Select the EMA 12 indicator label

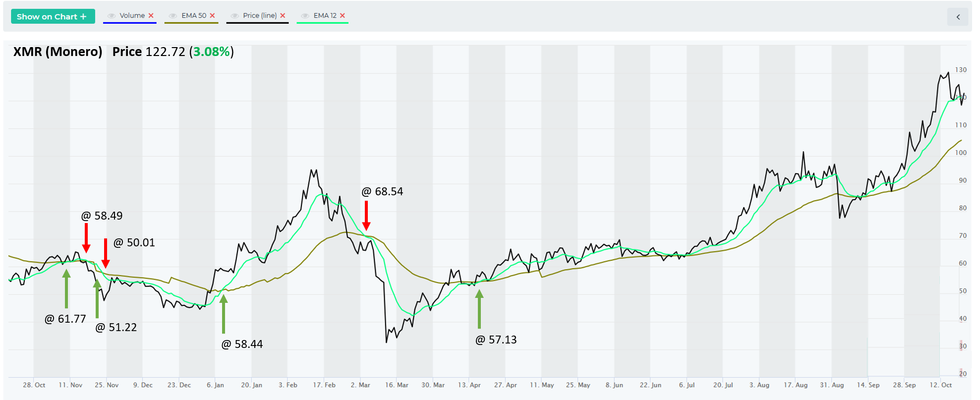point(325,16)
